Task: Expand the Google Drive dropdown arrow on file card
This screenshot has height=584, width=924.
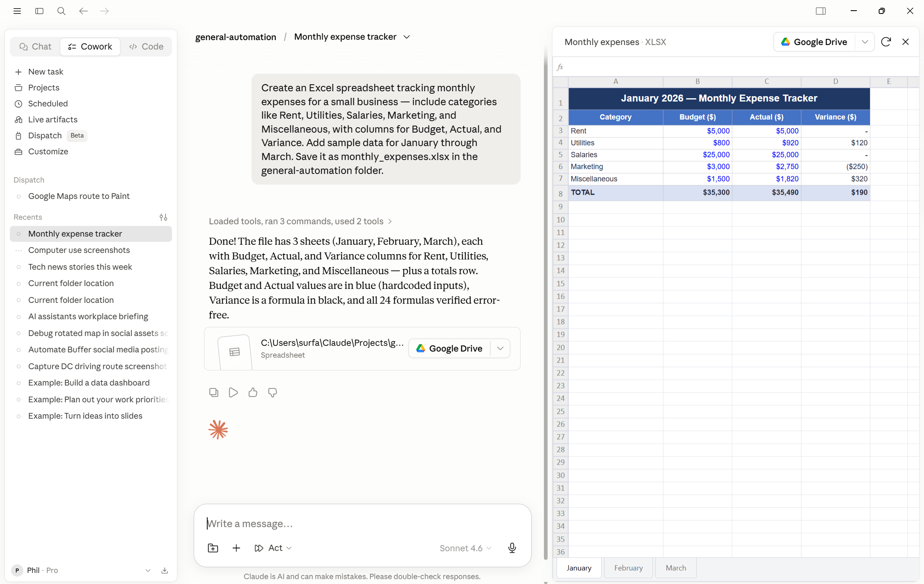Action: tap(500, 348)
